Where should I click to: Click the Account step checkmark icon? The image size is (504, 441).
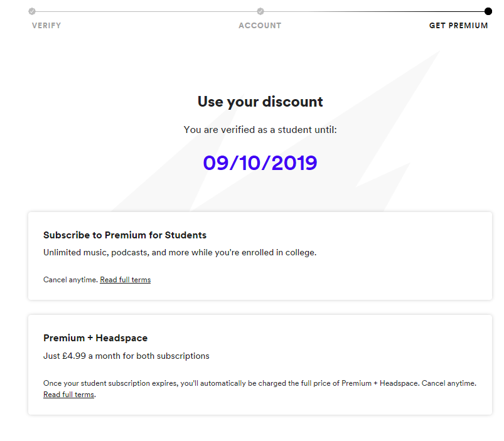click(x=260, y=11)
